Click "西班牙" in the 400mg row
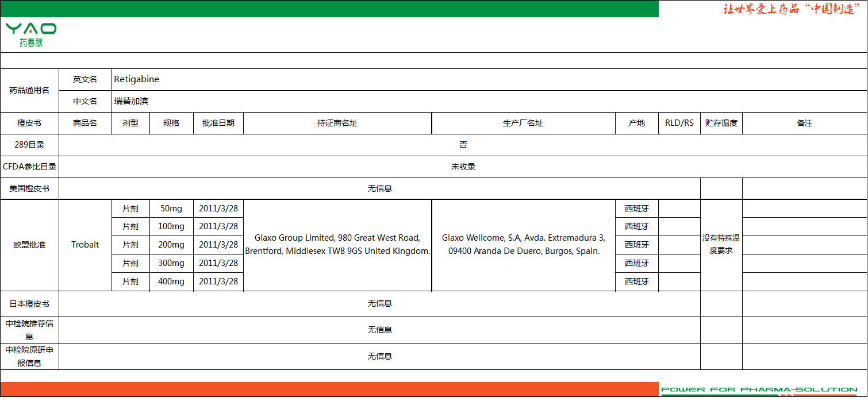This screenshot has width=868, height=409. (637, 281)
